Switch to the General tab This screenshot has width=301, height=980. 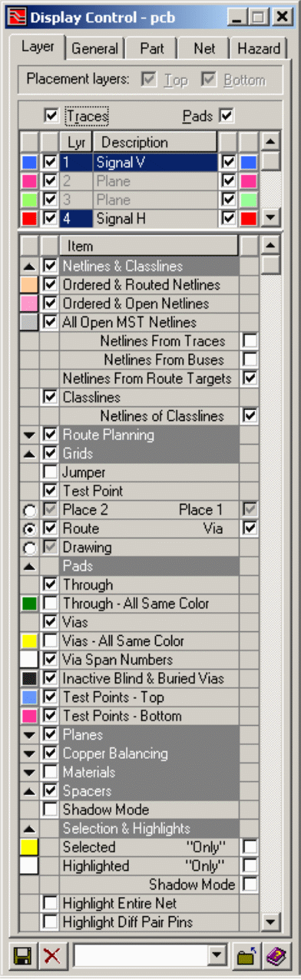[94, 49]
